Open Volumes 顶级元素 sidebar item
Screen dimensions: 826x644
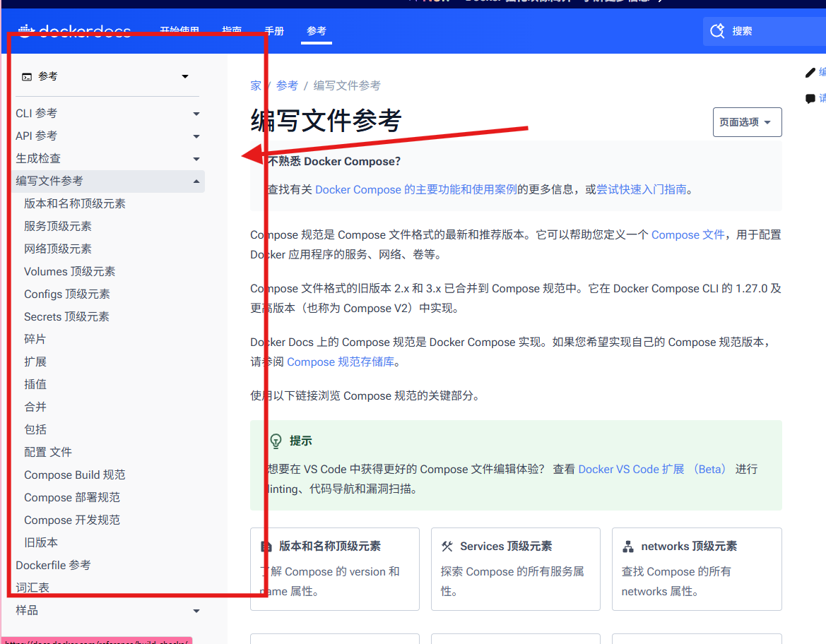[69, 272]
